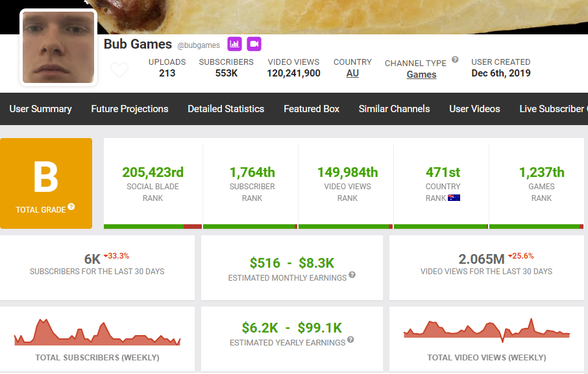This screenshot has width=588, height=374.
Task: Click the B total grade box
Action: pos(45,183)
